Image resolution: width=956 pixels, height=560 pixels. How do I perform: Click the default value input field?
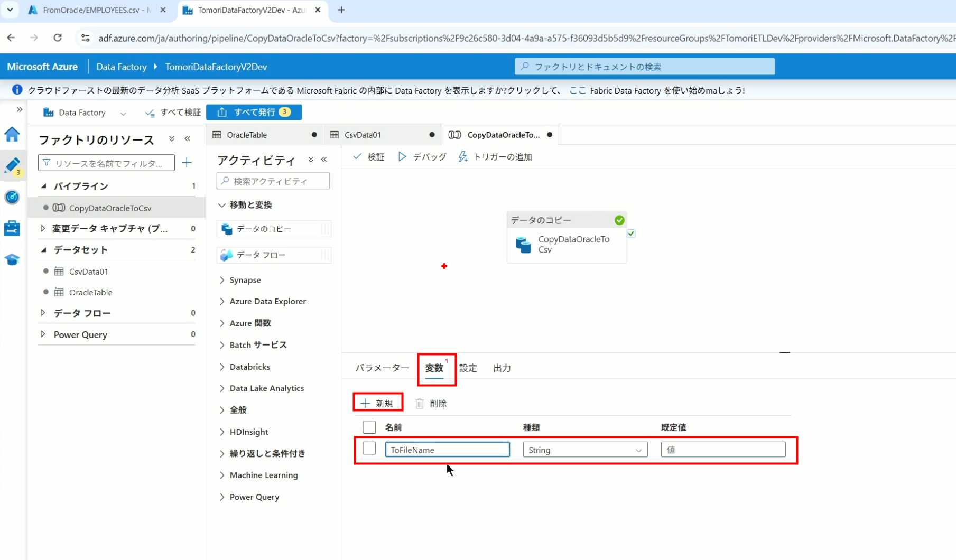coord(723,450)
